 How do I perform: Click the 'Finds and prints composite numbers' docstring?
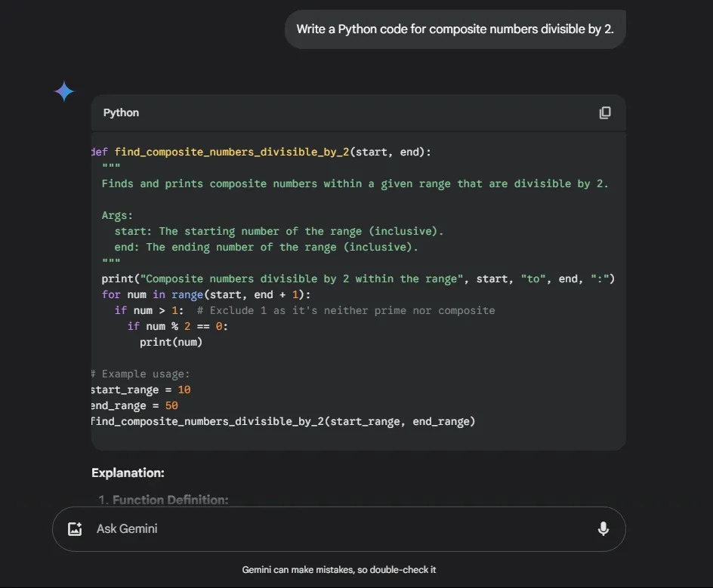[355, 183]
